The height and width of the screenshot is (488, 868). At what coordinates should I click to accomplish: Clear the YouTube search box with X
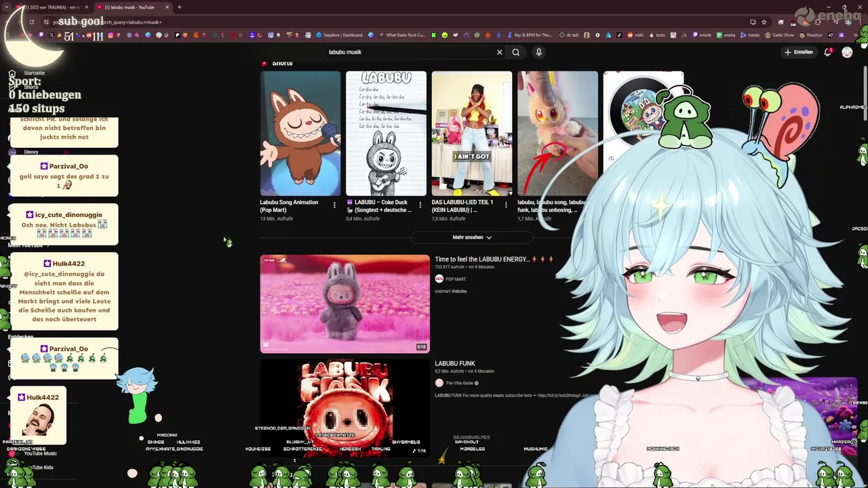coord(500,52)
